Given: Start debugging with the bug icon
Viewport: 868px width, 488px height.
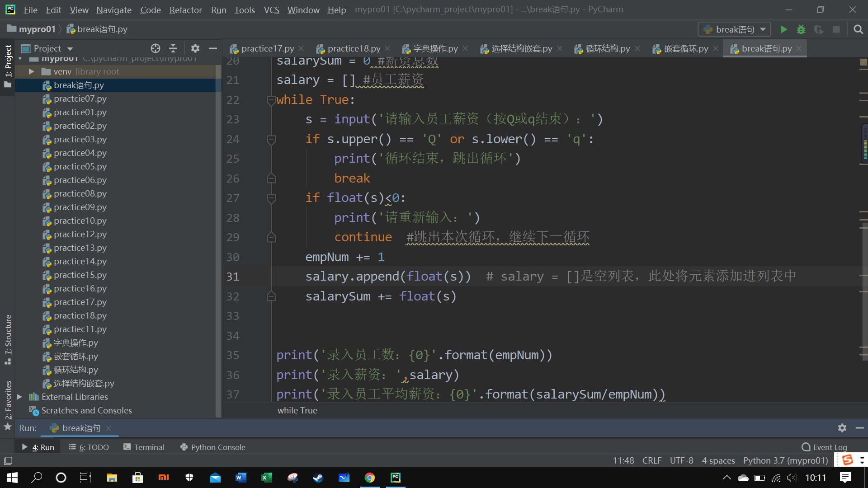Looking at the screenshot, I should pyautogui.click(x=801, y=29).
